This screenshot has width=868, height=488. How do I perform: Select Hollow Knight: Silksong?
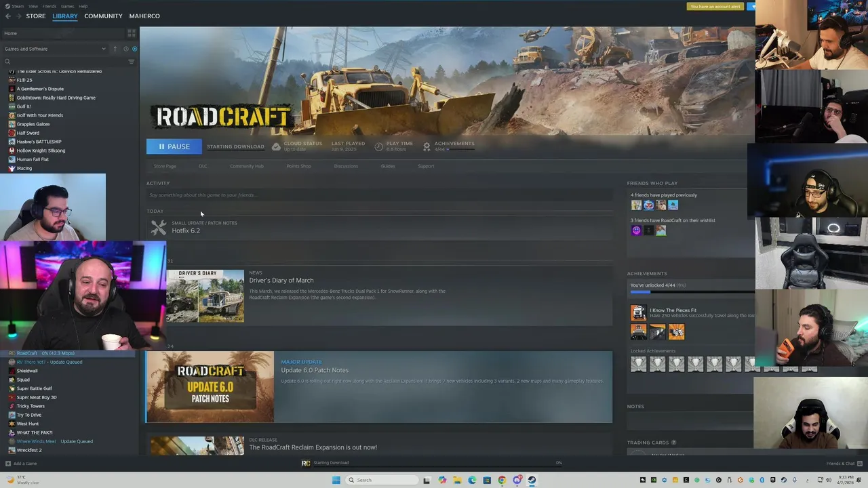point(41,150)
